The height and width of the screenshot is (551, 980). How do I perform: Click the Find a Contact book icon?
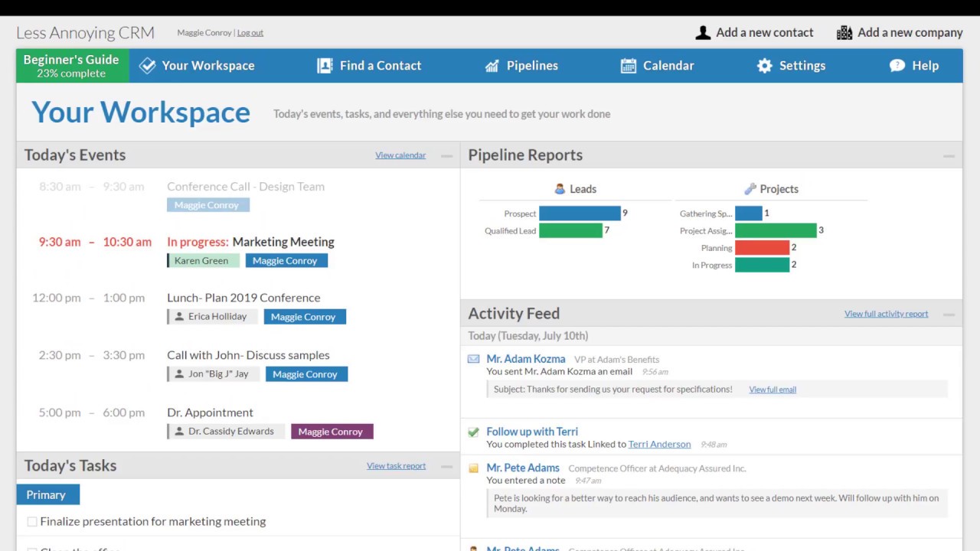pos(325,65)
